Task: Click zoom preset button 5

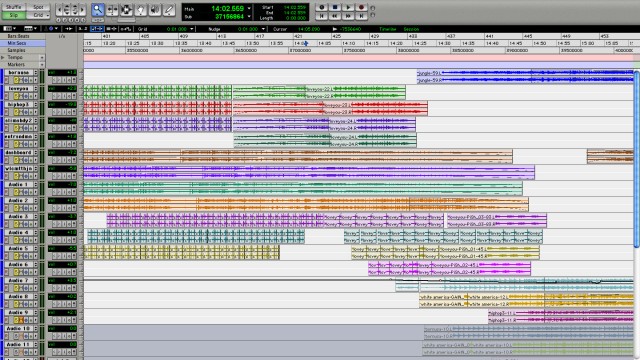Action: coord(83,20)
